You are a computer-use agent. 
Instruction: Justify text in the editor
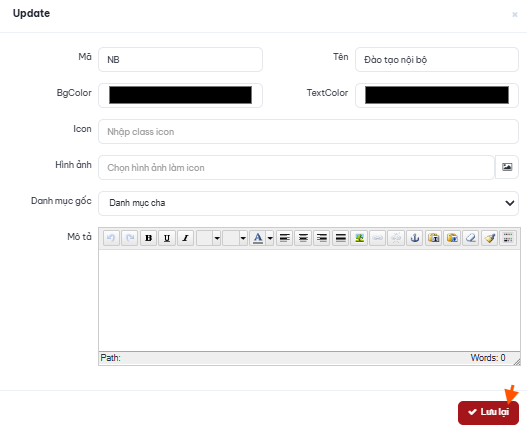(340, 238)
